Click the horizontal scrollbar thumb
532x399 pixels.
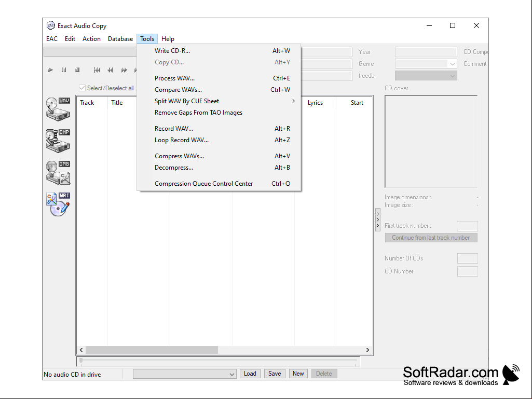click(152, 350)
